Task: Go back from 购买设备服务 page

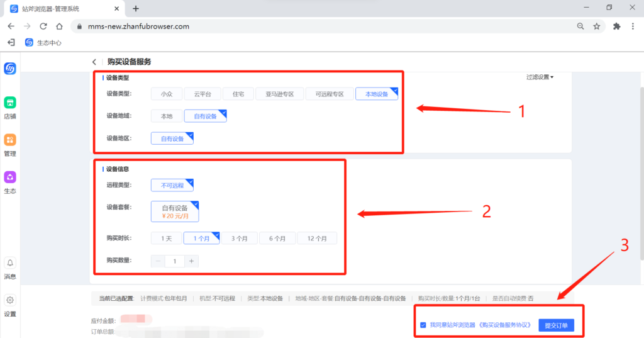Action: [94, 62]
